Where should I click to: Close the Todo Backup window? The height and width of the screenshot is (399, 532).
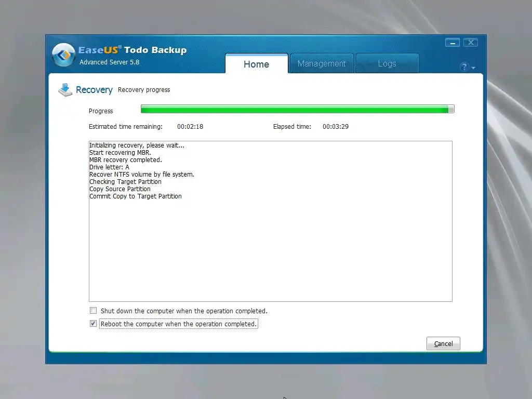coord(471,43)
